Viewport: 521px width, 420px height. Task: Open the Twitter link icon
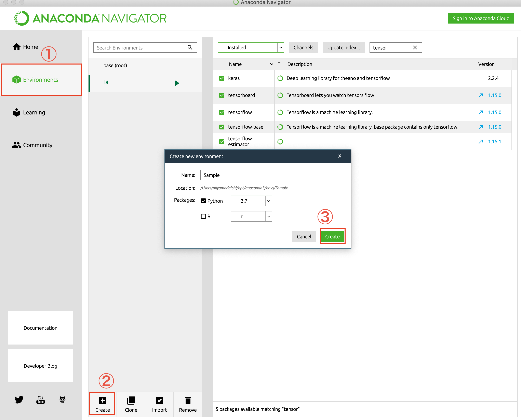19,400
